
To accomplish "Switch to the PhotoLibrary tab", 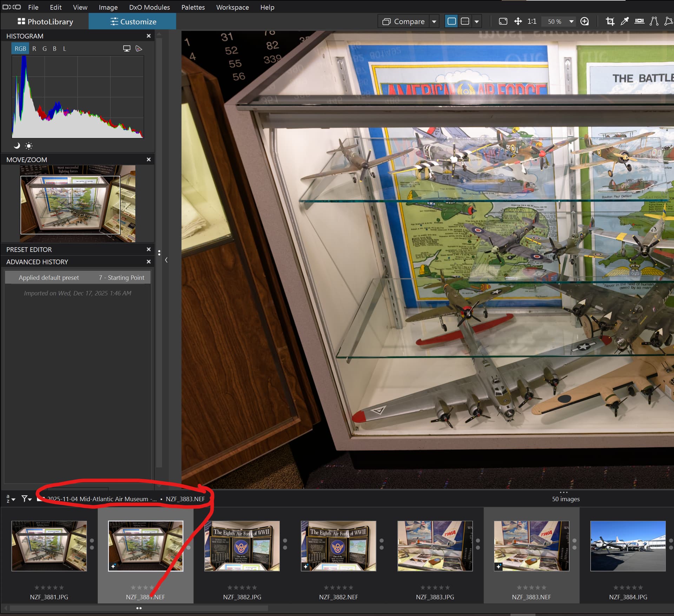I will pyautogui.click(x=45, y=21).
